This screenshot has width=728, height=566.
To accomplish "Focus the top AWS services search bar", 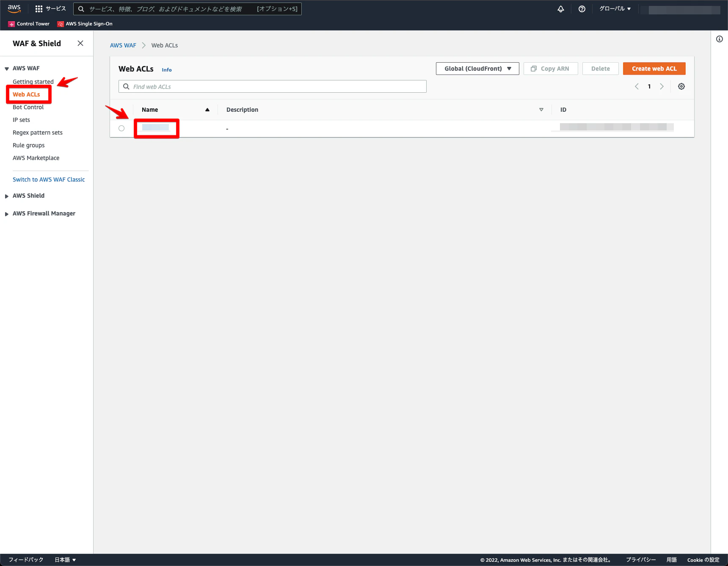I will [188, 9].
